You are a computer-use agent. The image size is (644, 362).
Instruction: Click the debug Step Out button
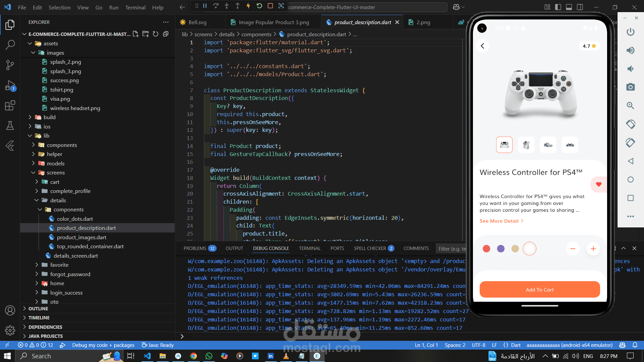point(237,6)
